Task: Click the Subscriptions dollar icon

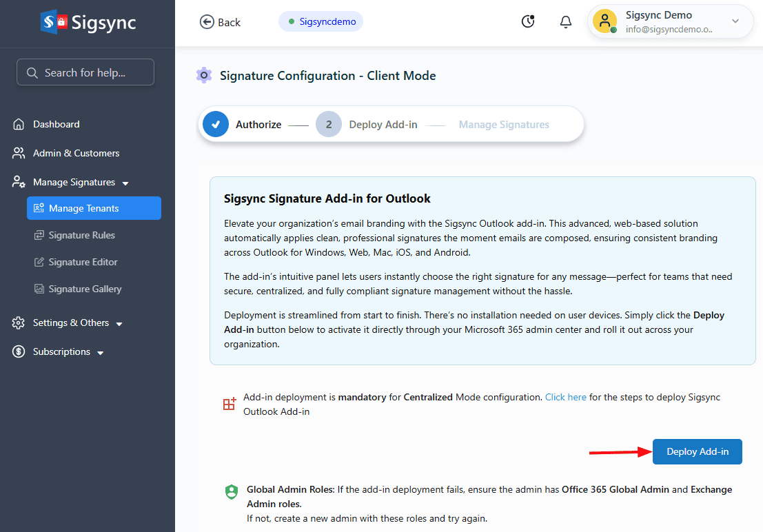Action: click(19, 351)
